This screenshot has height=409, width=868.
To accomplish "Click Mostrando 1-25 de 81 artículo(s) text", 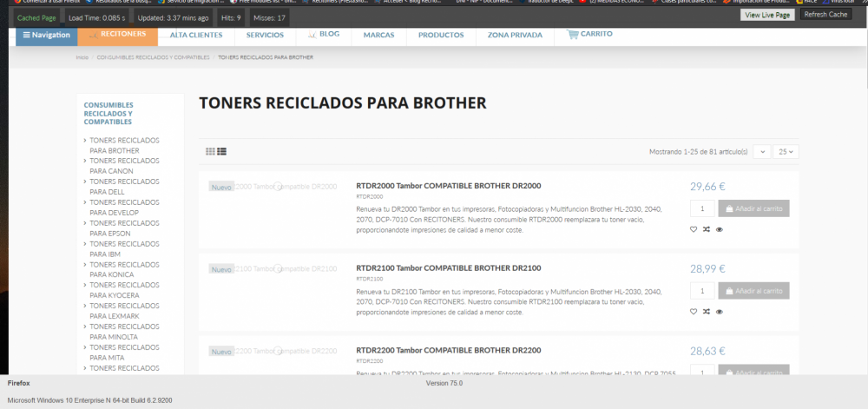I will coord(699,152).
